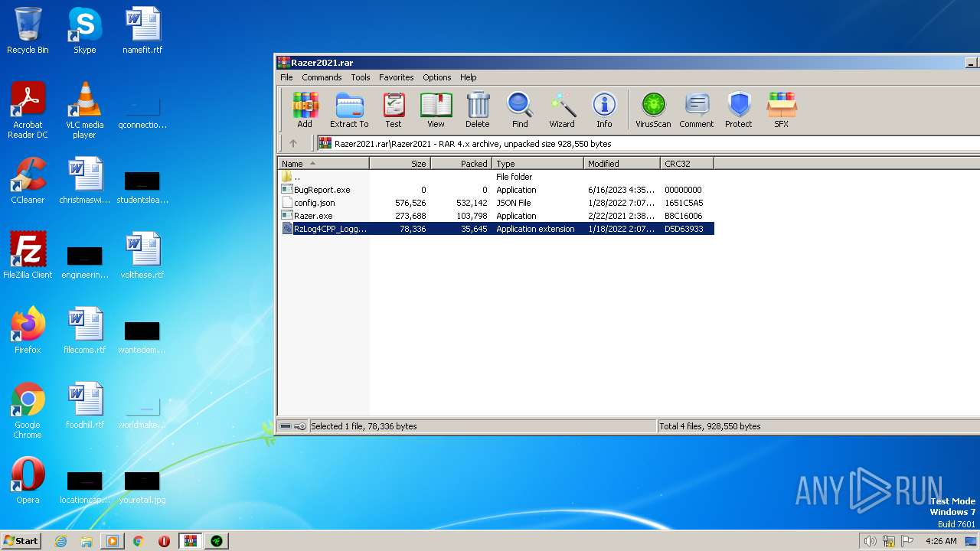This screenshot has height=551, width=980.
Task: Sort by Size column header
Action: [400, 163]
